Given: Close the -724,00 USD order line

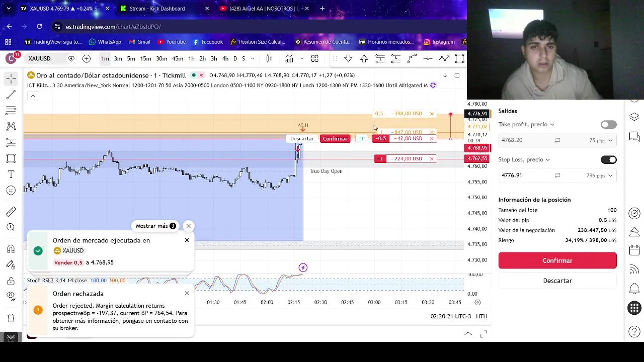Looking at the screenshot, I should [x=432, y=159].
